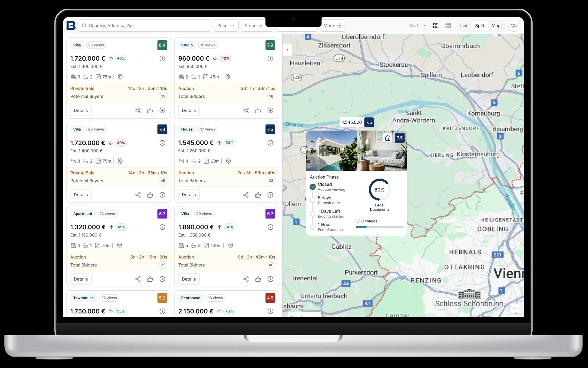Open info icon for 1.320.000 € Apartment
This screenshot has height=368, width=588.
pos(162,227)
